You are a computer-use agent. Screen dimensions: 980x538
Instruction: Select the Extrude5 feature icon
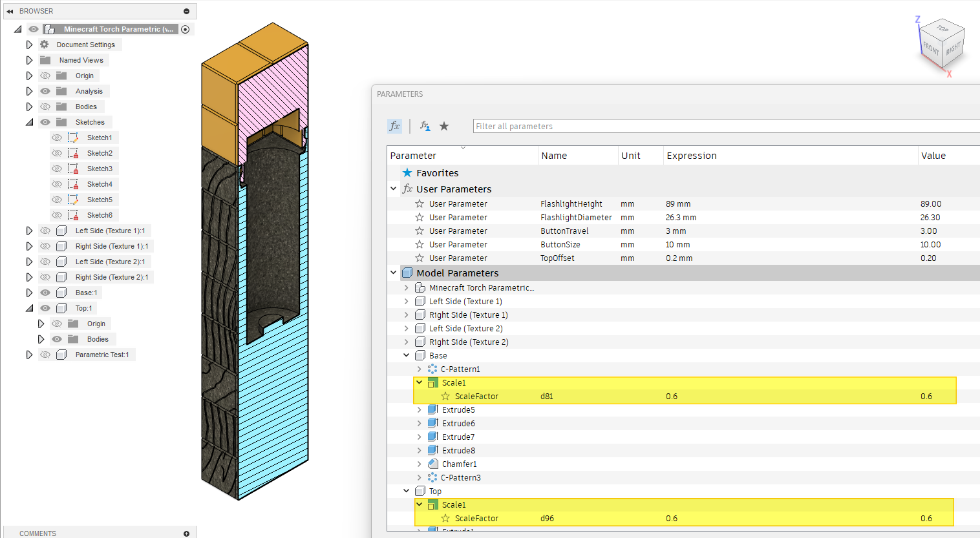(x=432, y=409)
